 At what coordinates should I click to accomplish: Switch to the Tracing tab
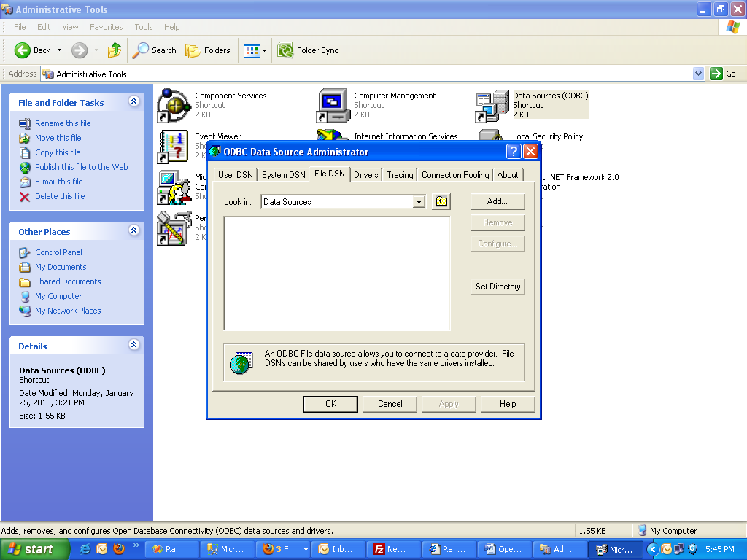tap(400, 175)
